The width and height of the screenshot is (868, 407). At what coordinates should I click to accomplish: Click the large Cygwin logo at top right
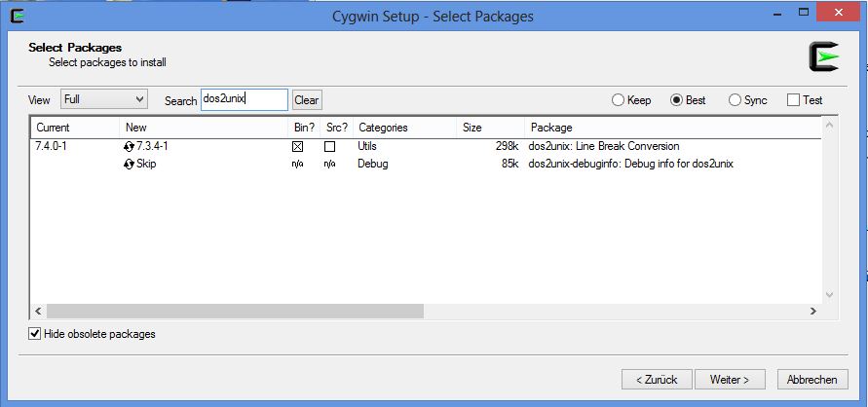point(824,56)
